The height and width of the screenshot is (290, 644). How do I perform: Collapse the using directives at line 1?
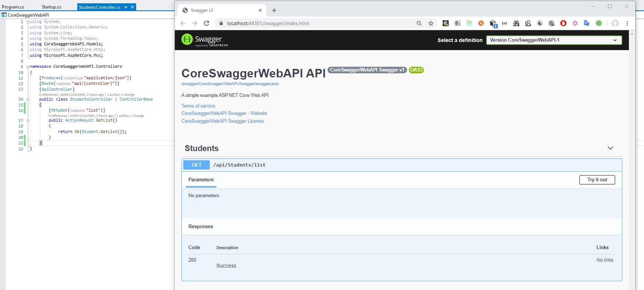(28, 22)
